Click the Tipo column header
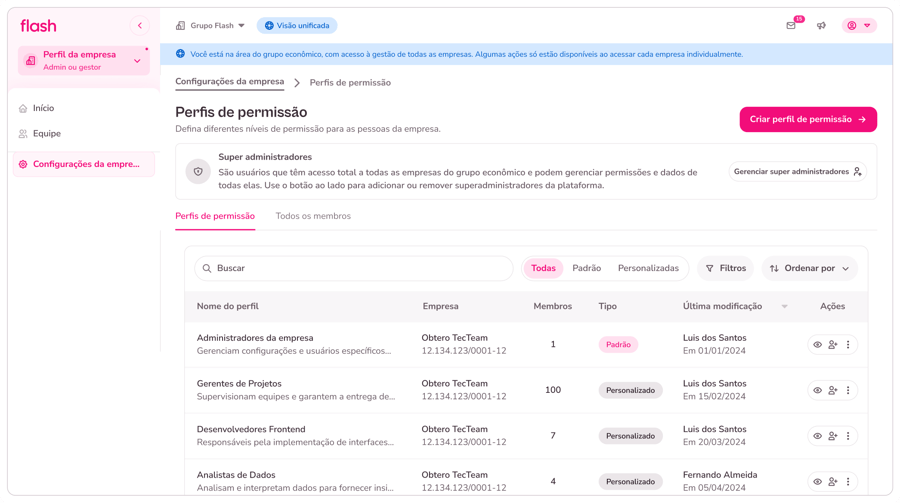Viewport: 900px width, 503px height. pos(607,306)
